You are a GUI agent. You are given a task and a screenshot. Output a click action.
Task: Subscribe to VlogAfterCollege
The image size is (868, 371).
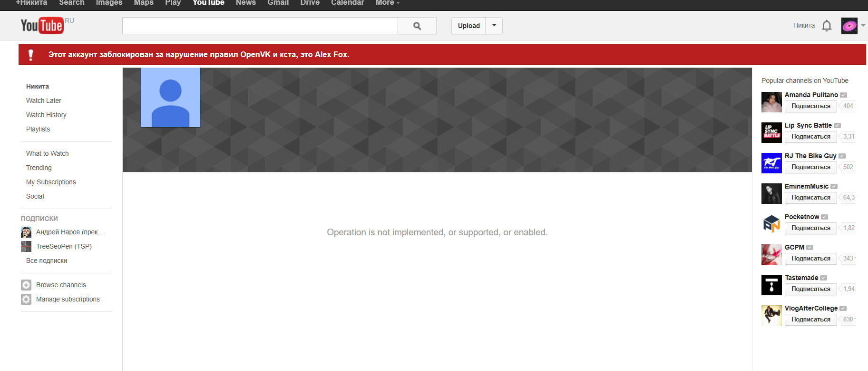pyautogui.click(x=811, y=320)
